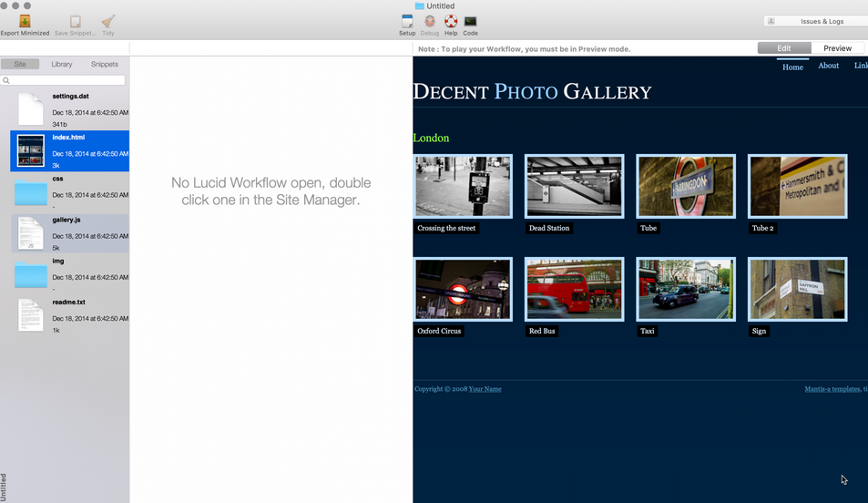Click the Save Snippet toolbar icon
Screen dimensions: 868x503
pos(76,21)
